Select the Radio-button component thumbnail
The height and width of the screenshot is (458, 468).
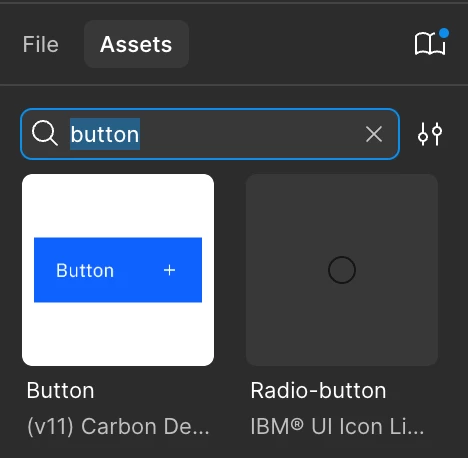click(342, 270)
